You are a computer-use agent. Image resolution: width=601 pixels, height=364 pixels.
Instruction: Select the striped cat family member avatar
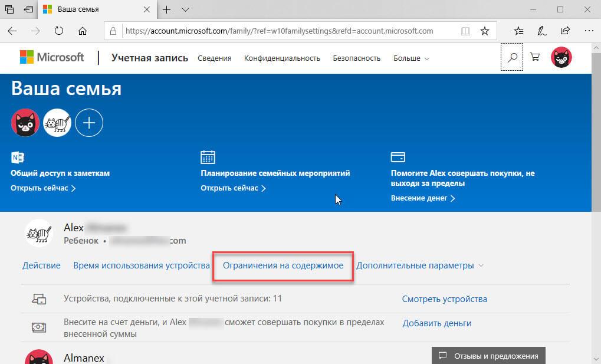(57, 123)
